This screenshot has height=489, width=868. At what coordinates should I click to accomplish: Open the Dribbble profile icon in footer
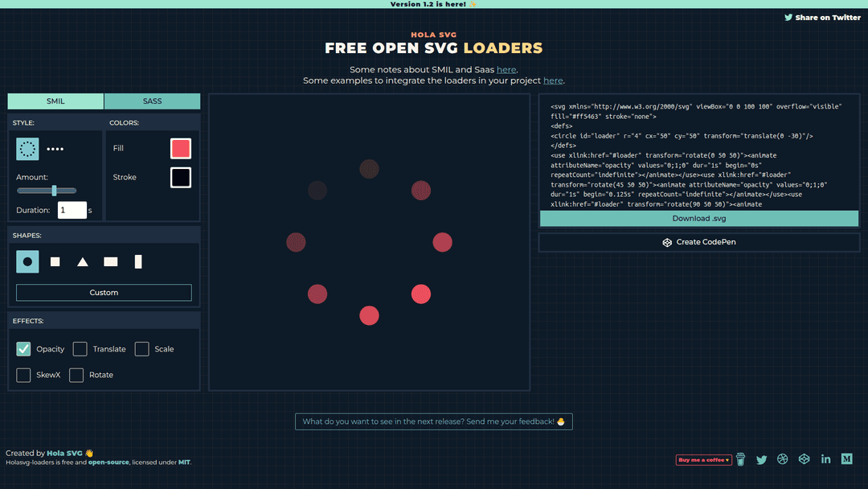coord(783,459)
